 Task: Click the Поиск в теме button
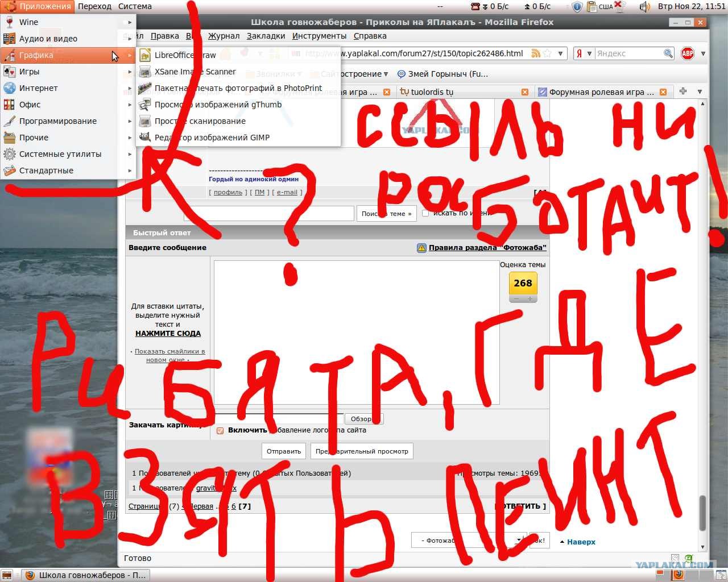(x=387, y=214)
